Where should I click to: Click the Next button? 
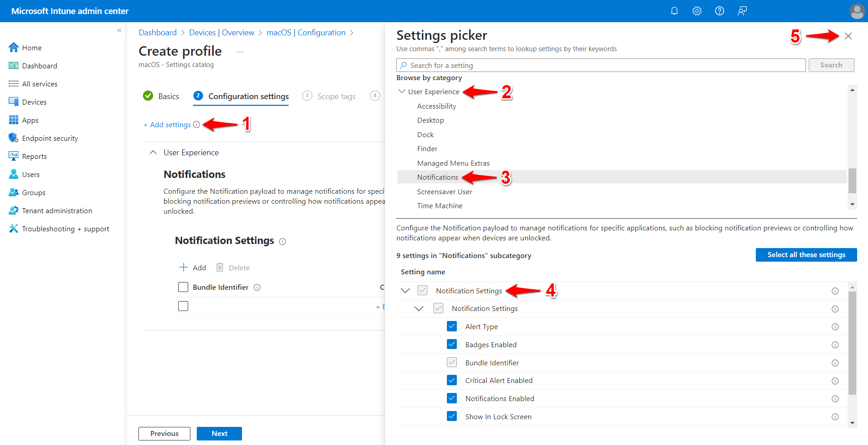coord(219,434)
